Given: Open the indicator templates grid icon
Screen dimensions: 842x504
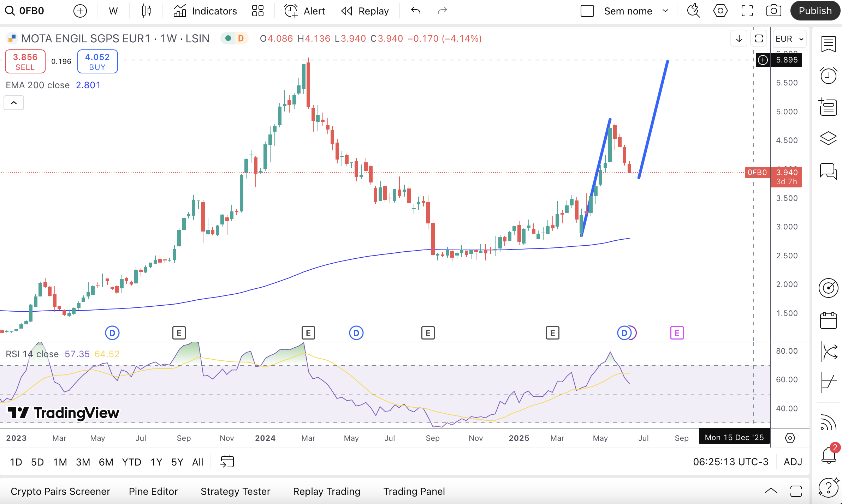Looking at the screenshot, I should (x=257, y=11).
